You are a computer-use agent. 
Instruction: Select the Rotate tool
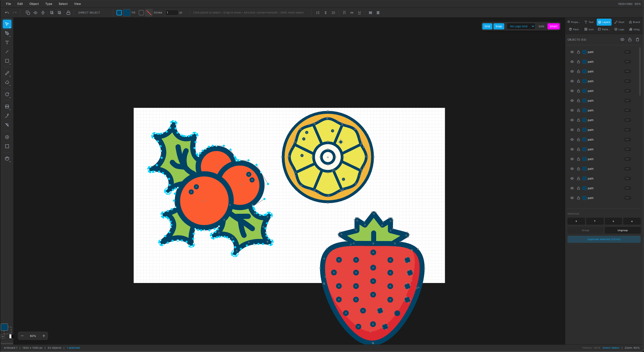[7, 94]
